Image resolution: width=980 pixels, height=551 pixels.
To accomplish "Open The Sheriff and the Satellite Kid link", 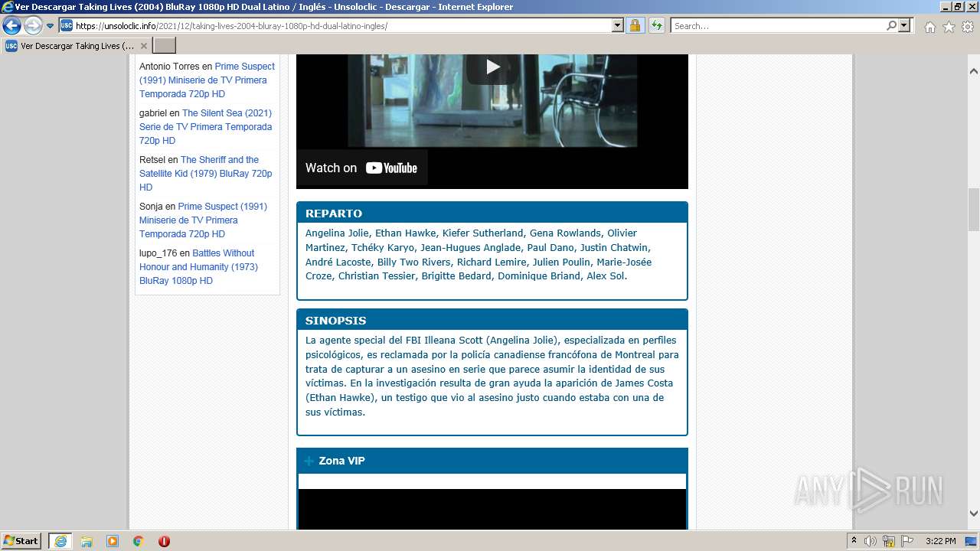I will (206, 174).
